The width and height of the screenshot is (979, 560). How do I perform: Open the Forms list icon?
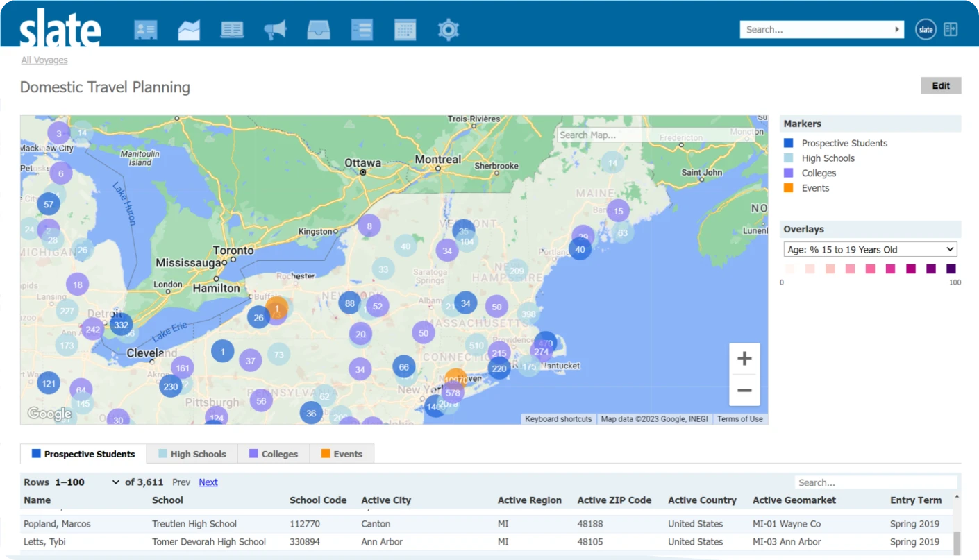pyautogui.click(x=362, y=30)
